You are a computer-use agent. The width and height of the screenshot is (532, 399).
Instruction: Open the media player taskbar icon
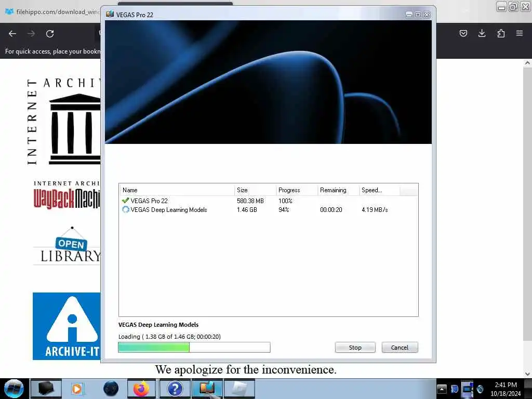[x=77, y=389]
